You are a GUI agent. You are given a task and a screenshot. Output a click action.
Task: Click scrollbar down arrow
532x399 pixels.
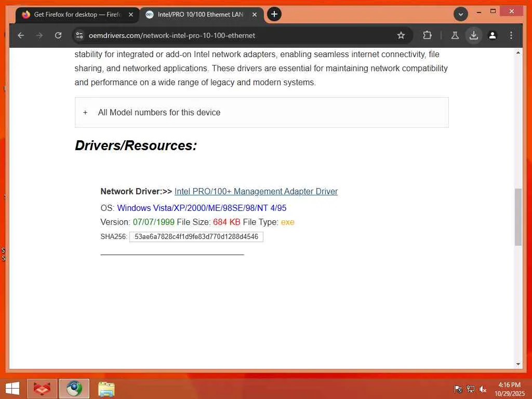[x=518, y=364]
